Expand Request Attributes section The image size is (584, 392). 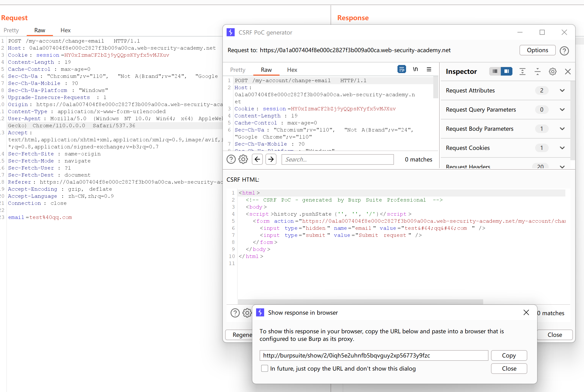pos(562,90)
